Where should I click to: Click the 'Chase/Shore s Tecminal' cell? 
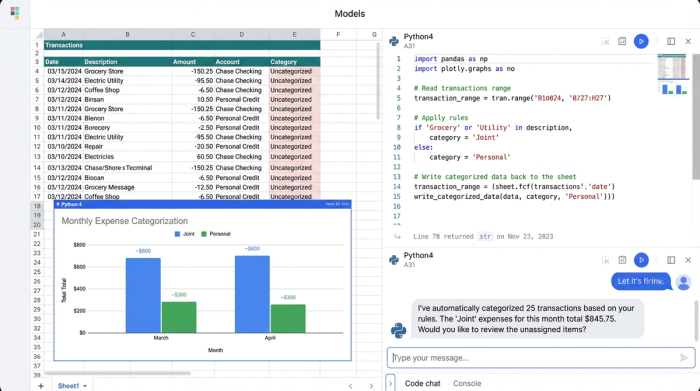[127, 168]
